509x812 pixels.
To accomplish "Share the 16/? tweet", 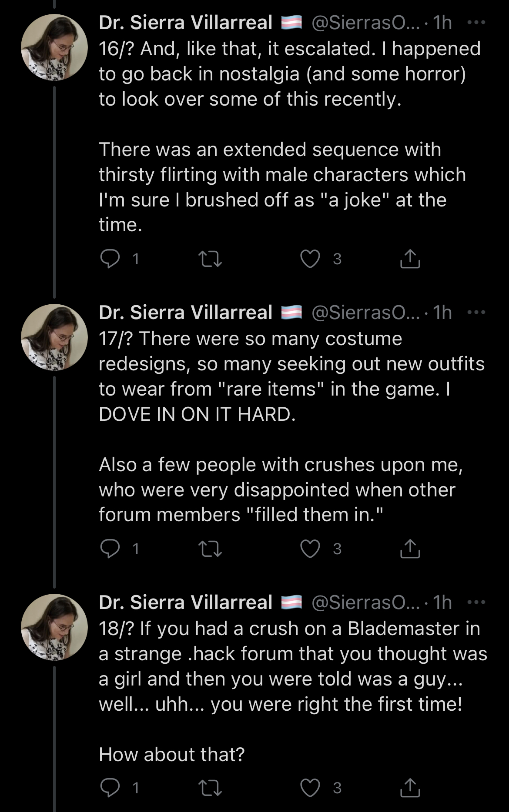I will tap(410, 259).
